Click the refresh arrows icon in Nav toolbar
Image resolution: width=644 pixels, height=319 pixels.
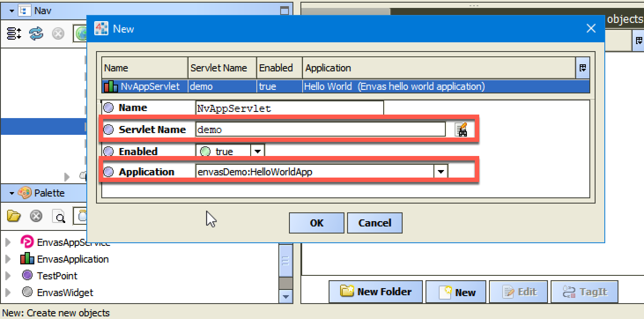[37, 33]
